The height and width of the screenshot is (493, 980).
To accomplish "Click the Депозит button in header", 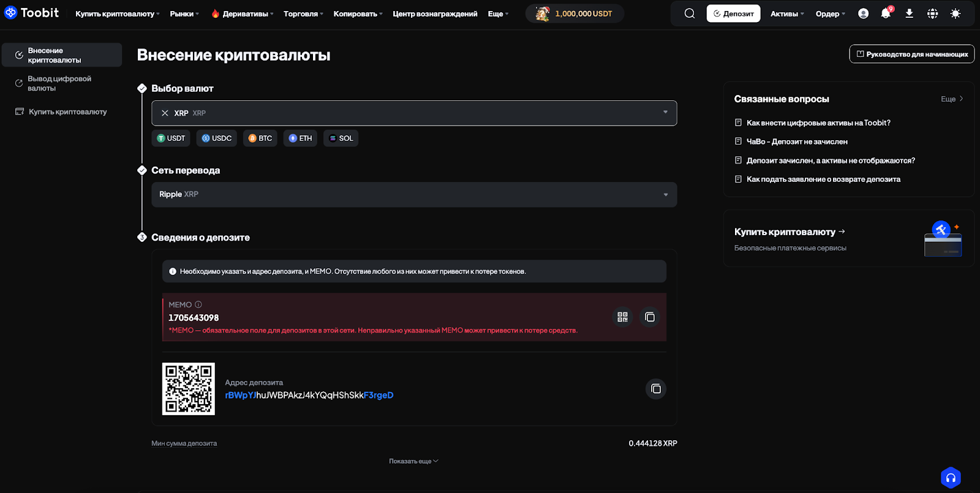I will point(733,13).
